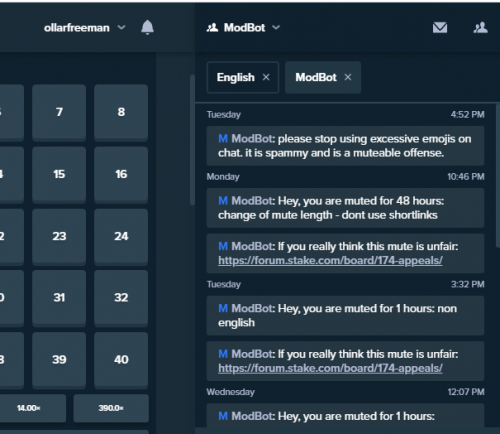The image size is (500, 434).
Task: Click the game area vertical scrollbar
Action: pos(192,140)
